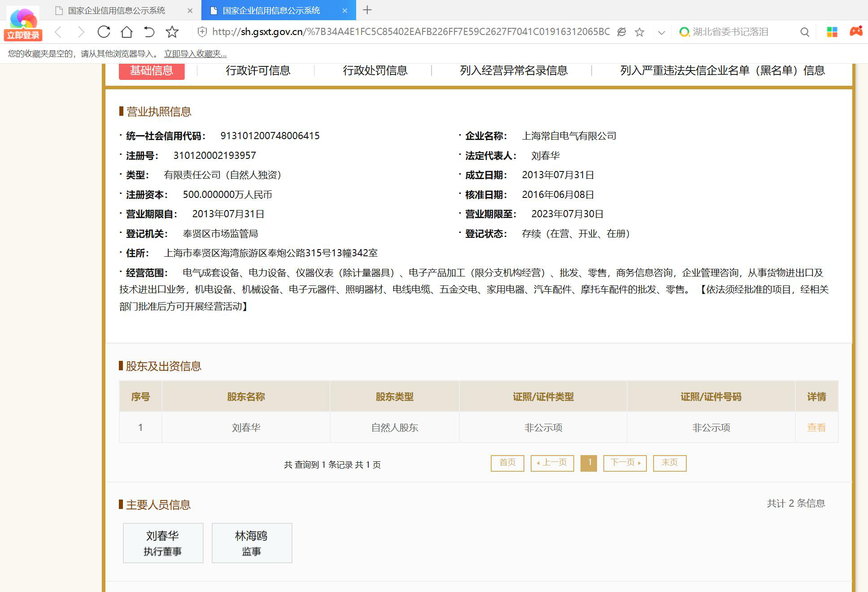Viewport: 868px width, 592px height.
Task: Click the compatibility mode icon in address bar
Action: click(622, 32)
